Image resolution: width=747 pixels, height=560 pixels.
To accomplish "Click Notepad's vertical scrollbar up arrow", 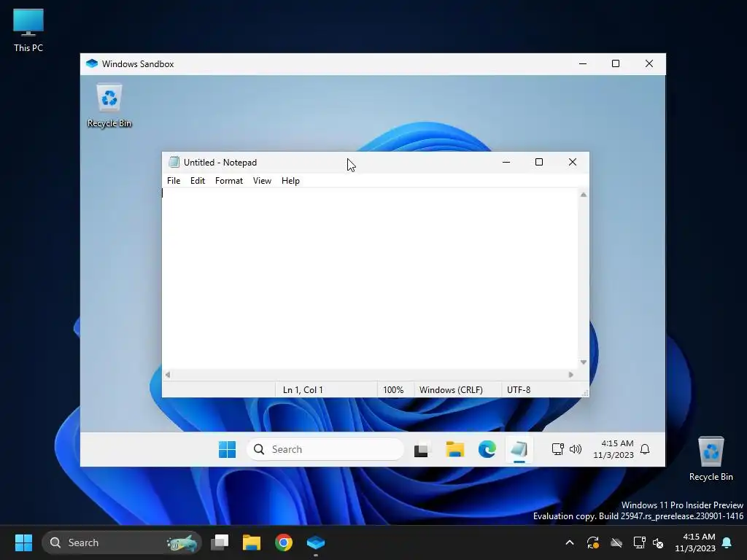I will coord(583,194).
